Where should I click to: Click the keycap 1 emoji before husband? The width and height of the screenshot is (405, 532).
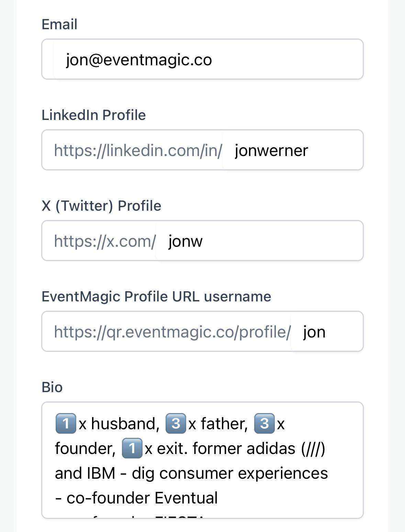click(65, 423)
